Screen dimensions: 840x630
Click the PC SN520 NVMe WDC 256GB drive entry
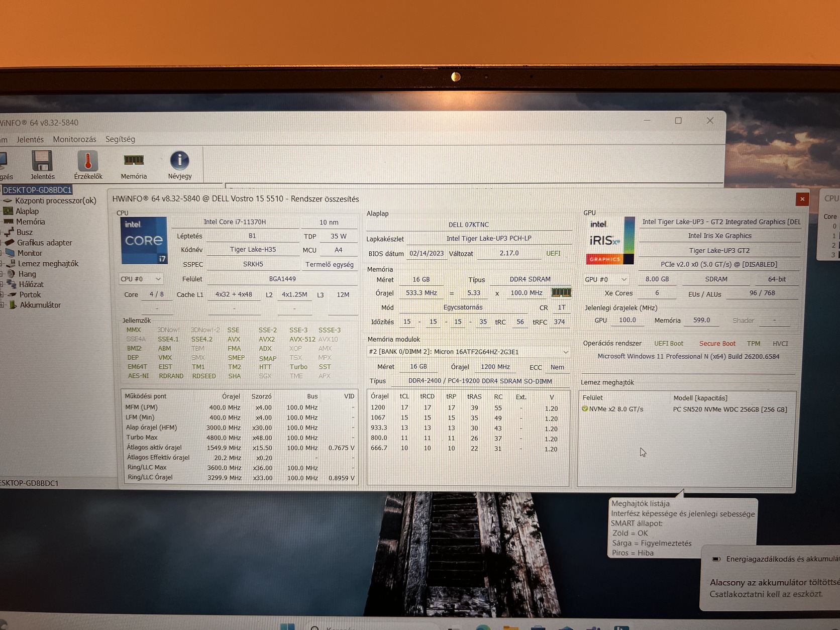pyautogui.click(x=730, y=409)
